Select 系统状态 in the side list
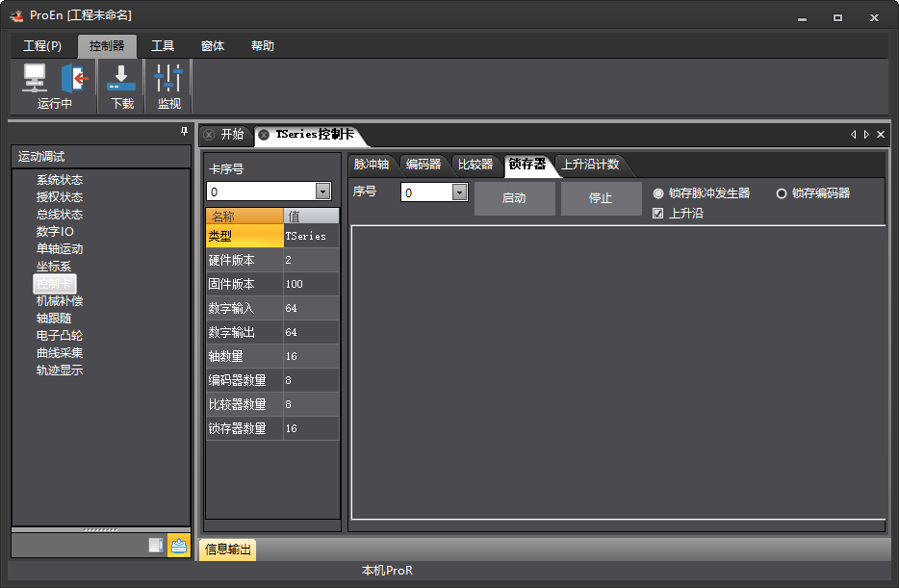 pyautogui.click(x=60, y=180)
